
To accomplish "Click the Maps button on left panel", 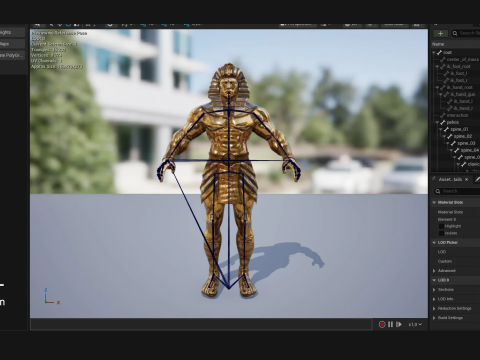I will pyautogui.click(x=12, y=44).
